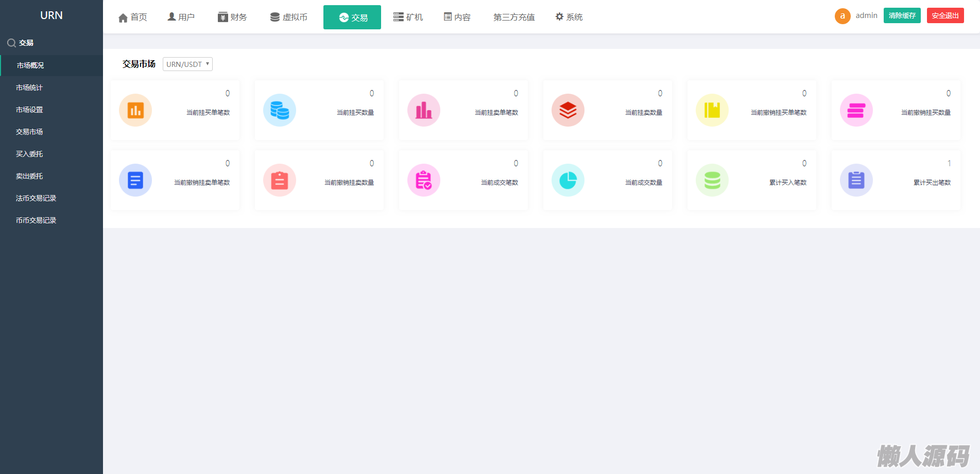The image size is (980, 474).
Task: Open the 第三方充值 top menu
Action: pyautogui.click(x=514, y=17)
